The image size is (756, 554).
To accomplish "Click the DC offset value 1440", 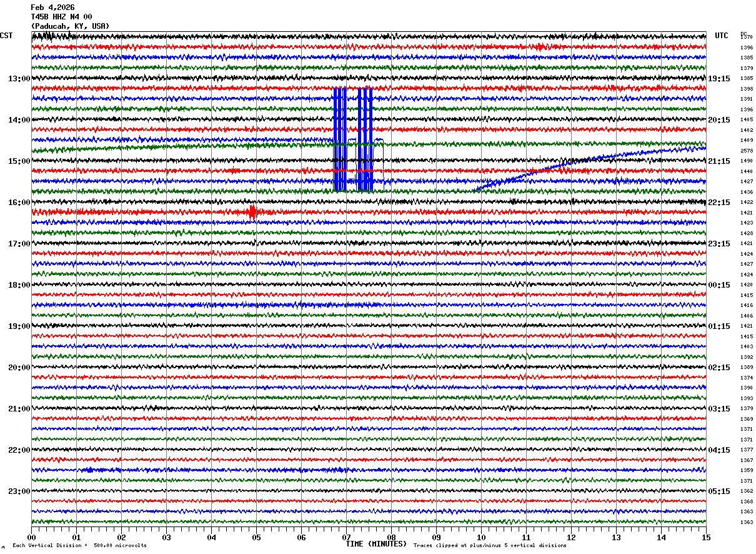I will point(747,171).
